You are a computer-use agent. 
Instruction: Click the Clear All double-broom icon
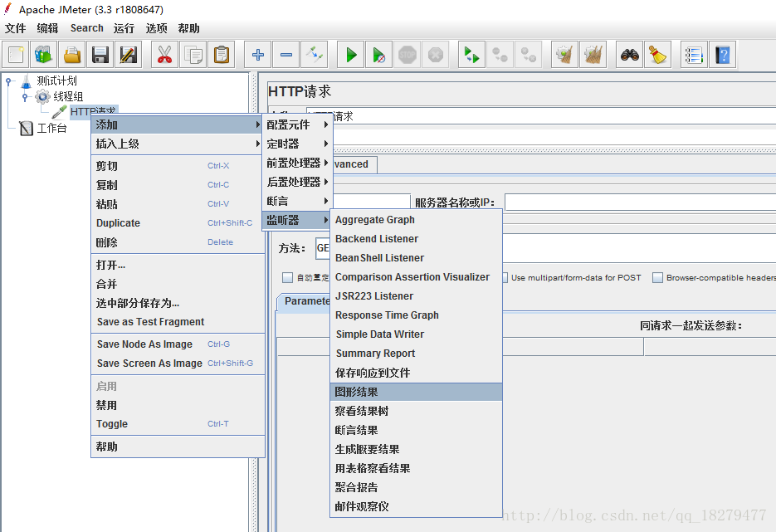click(593, 55)
